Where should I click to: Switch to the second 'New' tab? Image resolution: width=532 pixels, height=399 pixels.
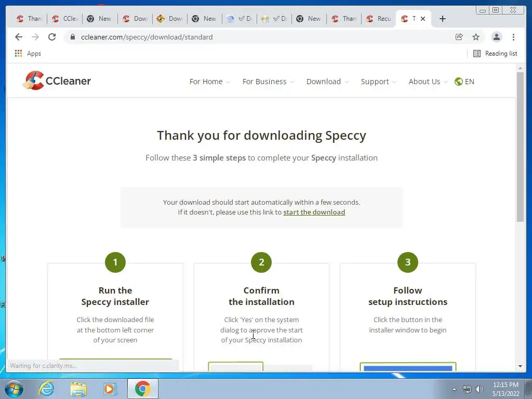pos(204,19)
